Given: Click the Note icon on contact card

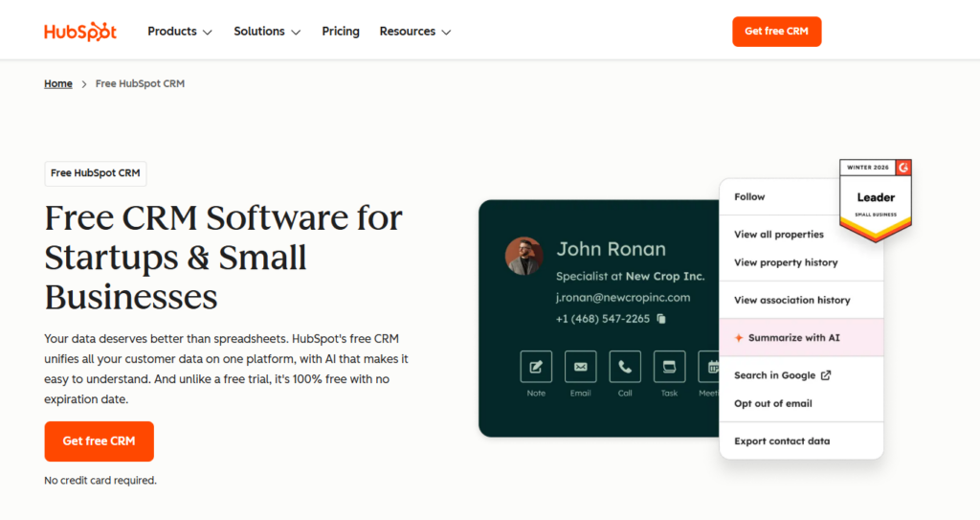Looking at the screenshot, I should [x=536, y=367].
